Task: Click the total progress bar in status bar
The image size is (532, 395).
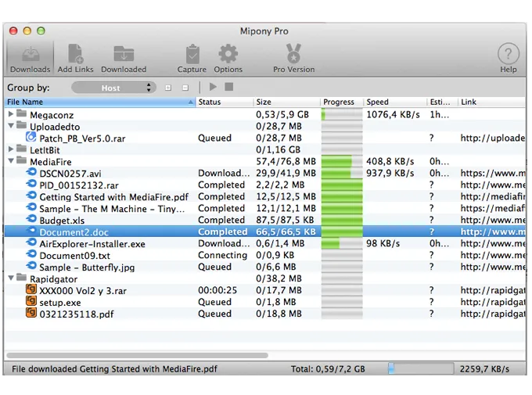Action: (x=421, y=368)
